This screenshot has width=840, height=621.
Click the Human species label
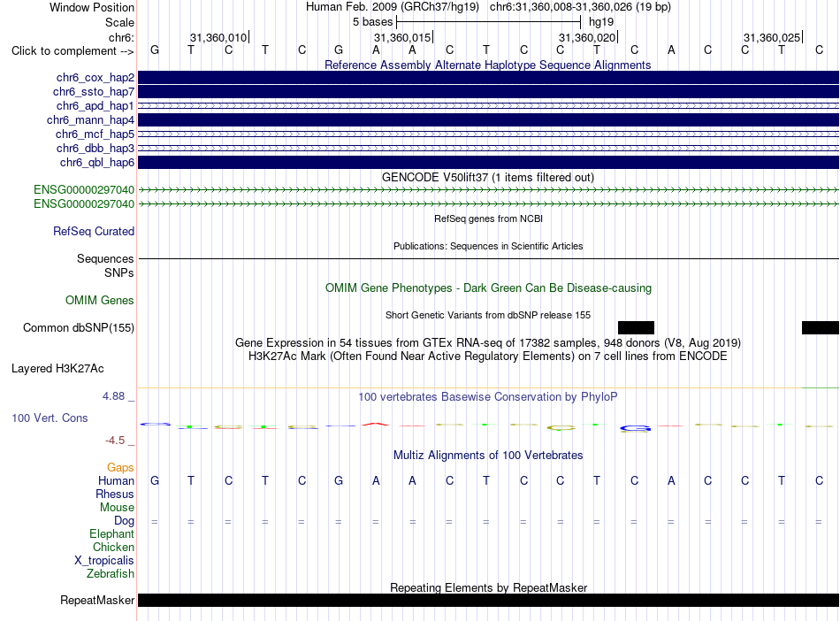116,480
